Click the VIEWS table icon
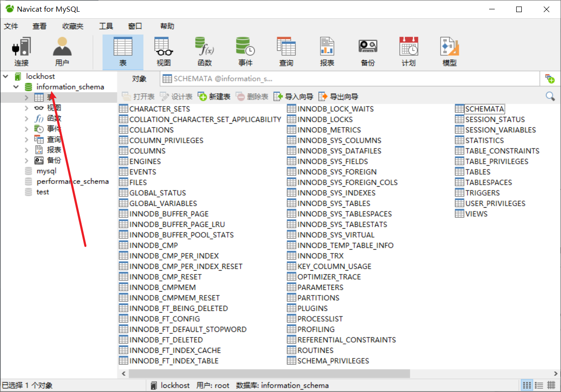Screen dimensions: 561x392 pyautogui.click(x=459, y=214)
